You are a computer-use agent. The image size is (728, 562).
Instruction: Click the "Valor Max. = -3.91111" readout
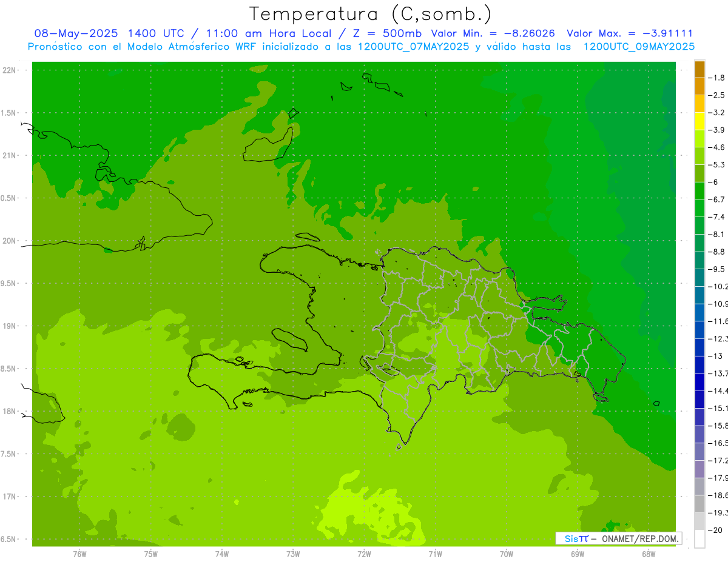coord(630,33)
